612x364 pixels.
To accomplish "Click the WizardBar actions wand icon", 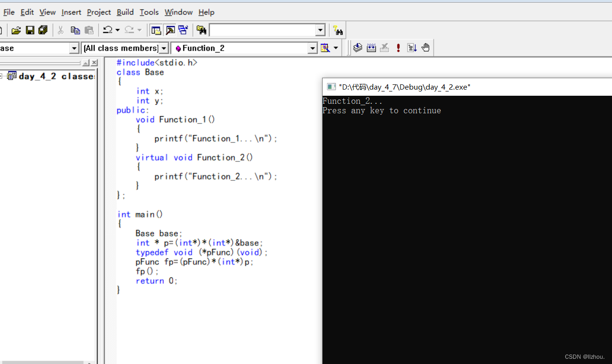I will [x=325, y=48].
